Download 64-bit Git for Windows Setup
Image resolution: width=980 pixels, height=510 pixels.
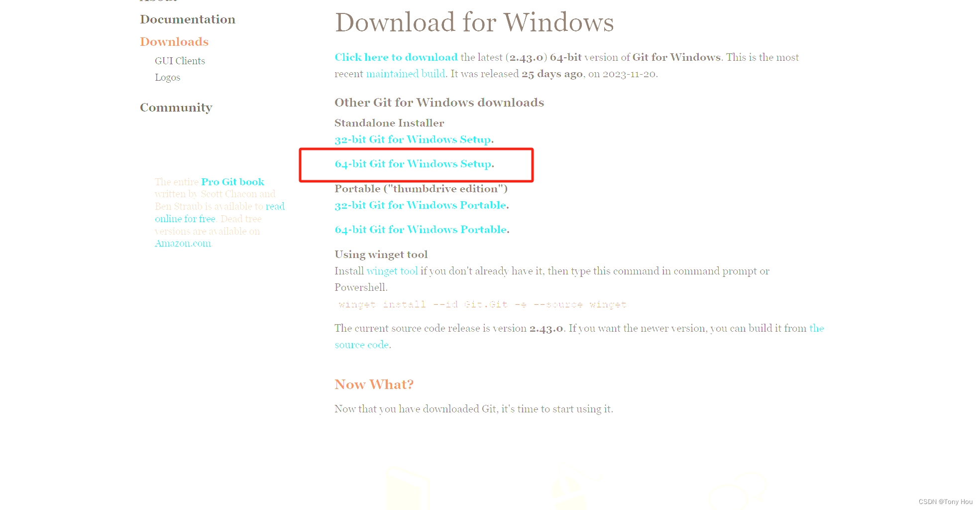click(413, 164)
